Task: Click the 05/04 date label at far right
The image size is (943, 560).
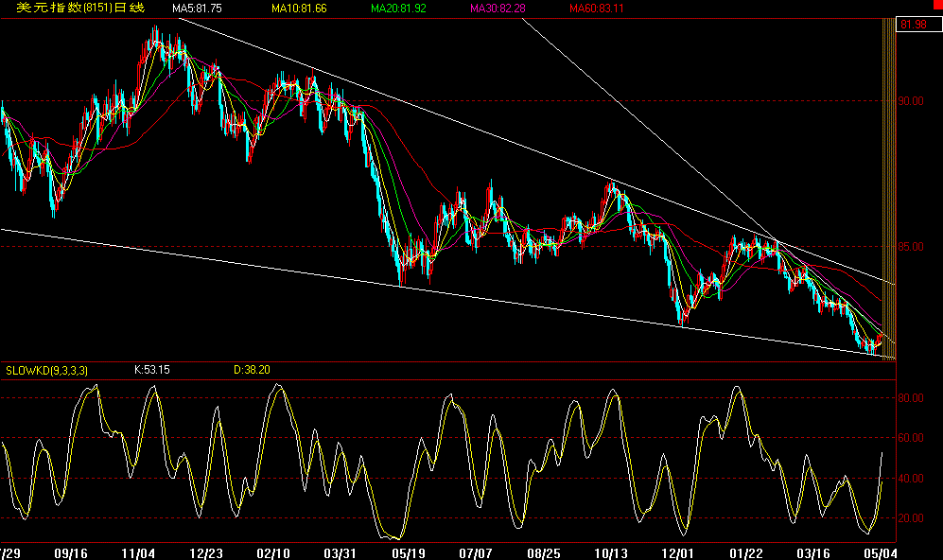Action: coord(878,552)
